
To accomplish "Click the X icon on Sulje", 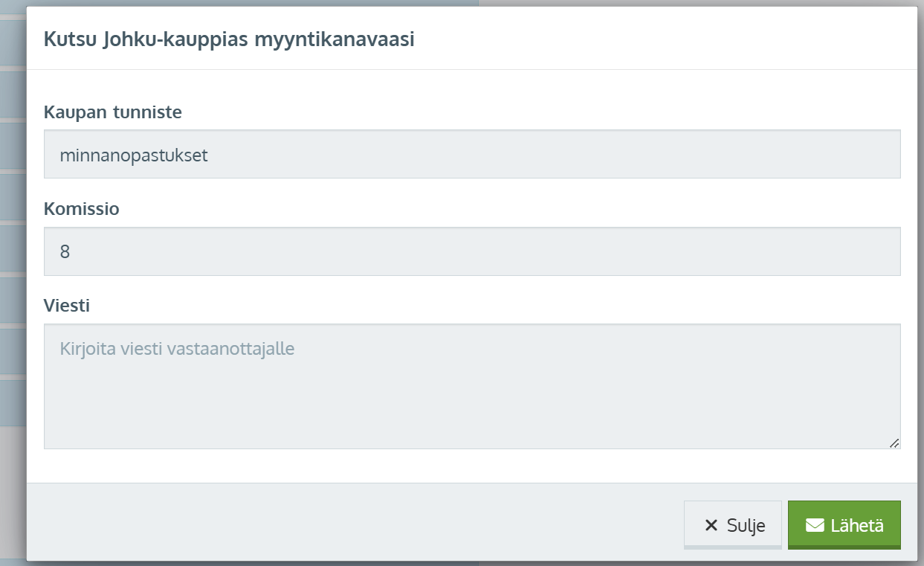I will [711, 526].
